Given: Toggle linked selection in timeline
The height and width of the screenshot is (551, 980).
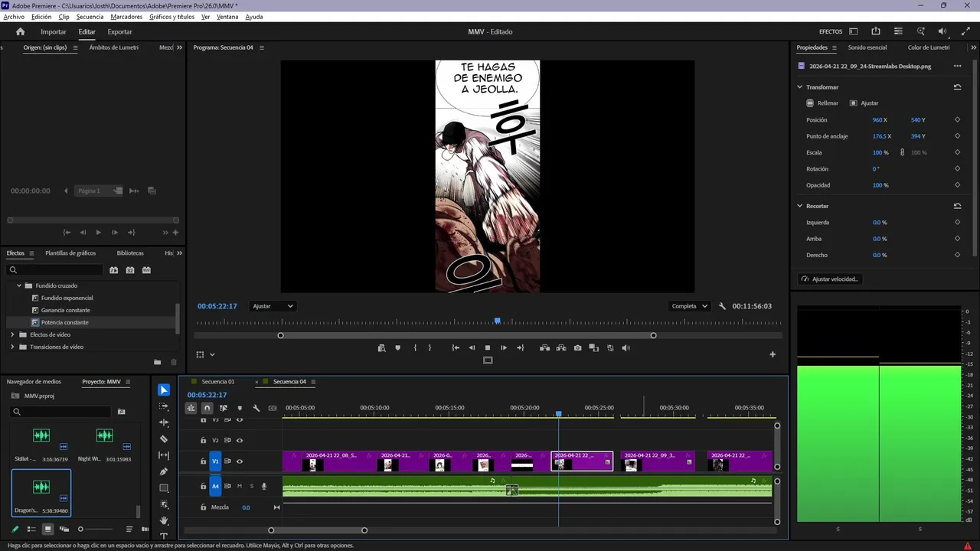Looking at the screenshot, I should [x=224, y=408].
